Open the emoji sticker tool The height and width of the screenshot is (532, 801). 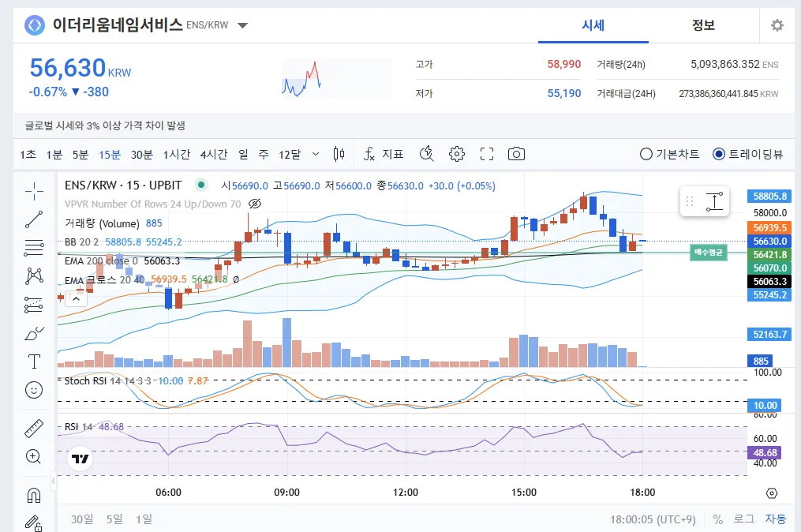(x=34, y=390)
